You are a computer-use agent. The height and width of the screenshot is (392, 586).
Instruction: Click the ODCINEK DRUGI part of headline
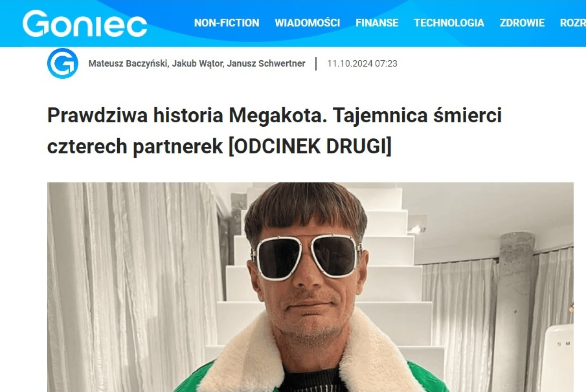[x=310, y=146]
